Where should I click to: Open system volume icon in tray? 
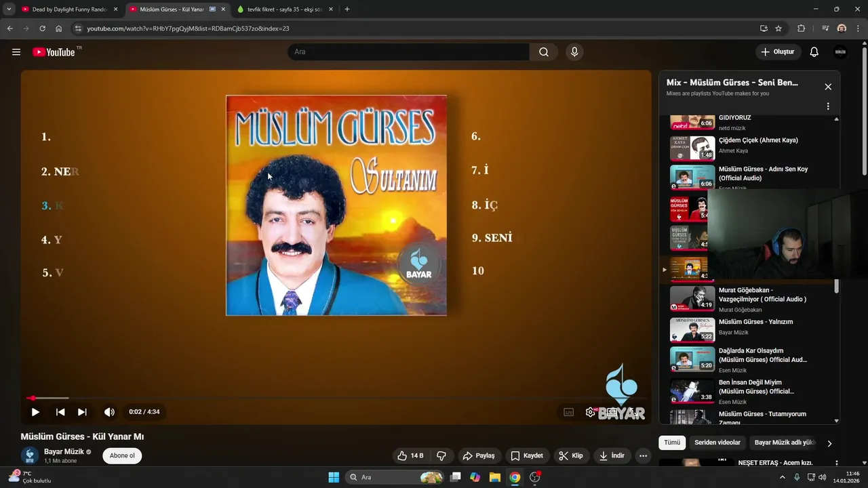point(822,477)
